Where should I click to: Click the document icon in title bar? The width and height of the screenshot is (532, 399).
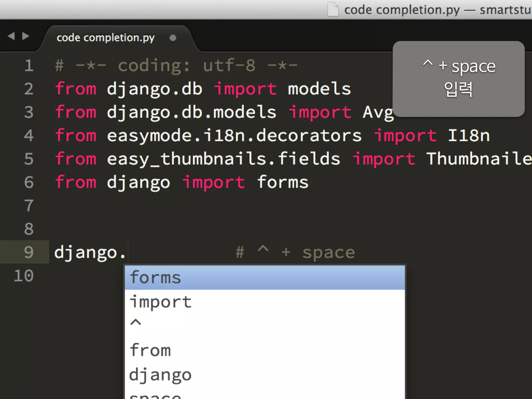point(333,9)
